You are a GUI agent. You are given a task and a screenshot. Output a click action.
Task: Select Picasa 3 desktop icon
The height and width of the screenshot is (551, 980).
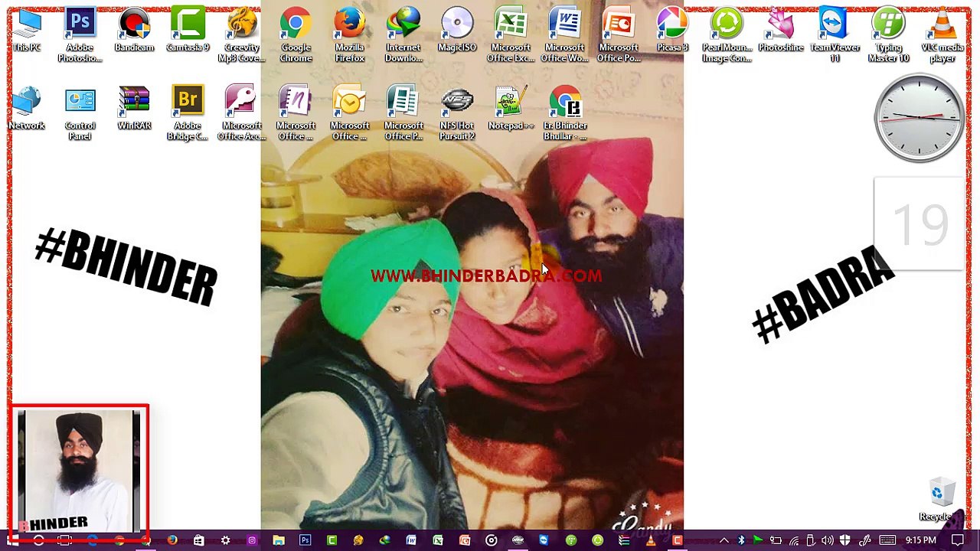point(672,31)
